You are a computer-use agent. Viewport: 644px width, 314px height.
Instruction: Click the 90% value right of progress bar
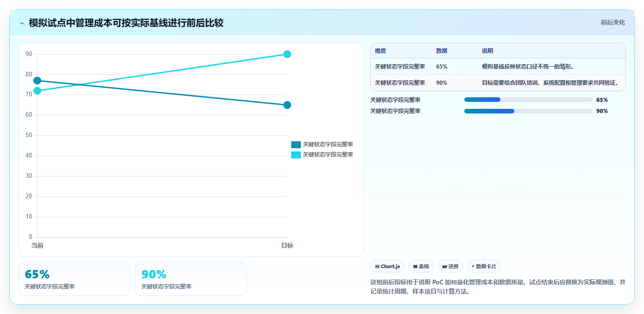tap(602, 111)
